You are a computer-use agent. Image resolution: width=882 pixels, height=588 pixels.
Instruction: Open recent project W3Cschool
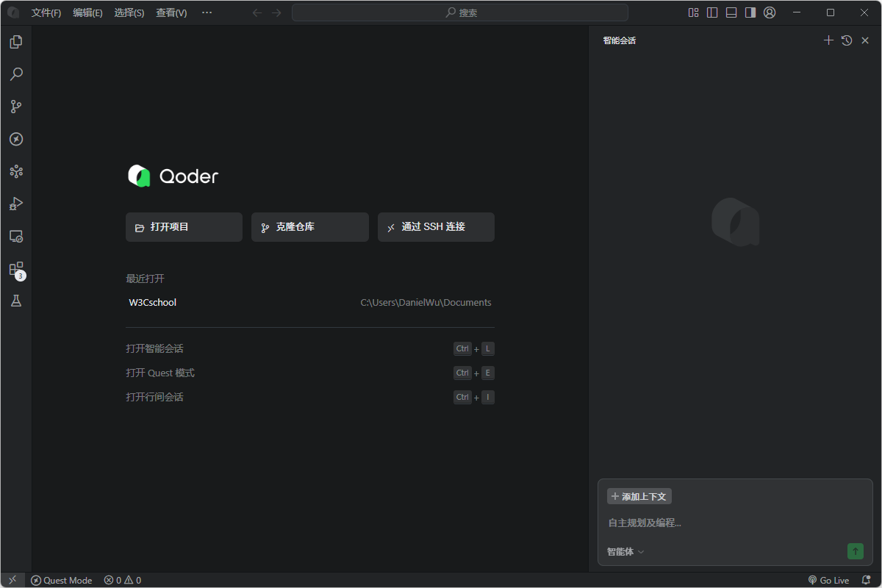tap(153, 302)
